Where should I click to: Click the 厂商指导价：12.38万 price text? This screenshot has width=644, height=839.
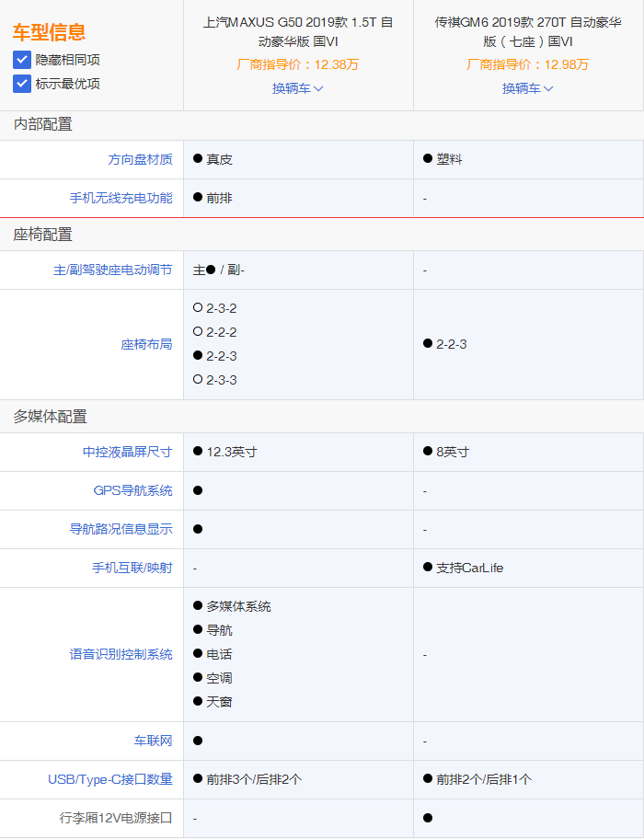coord(297,64)
